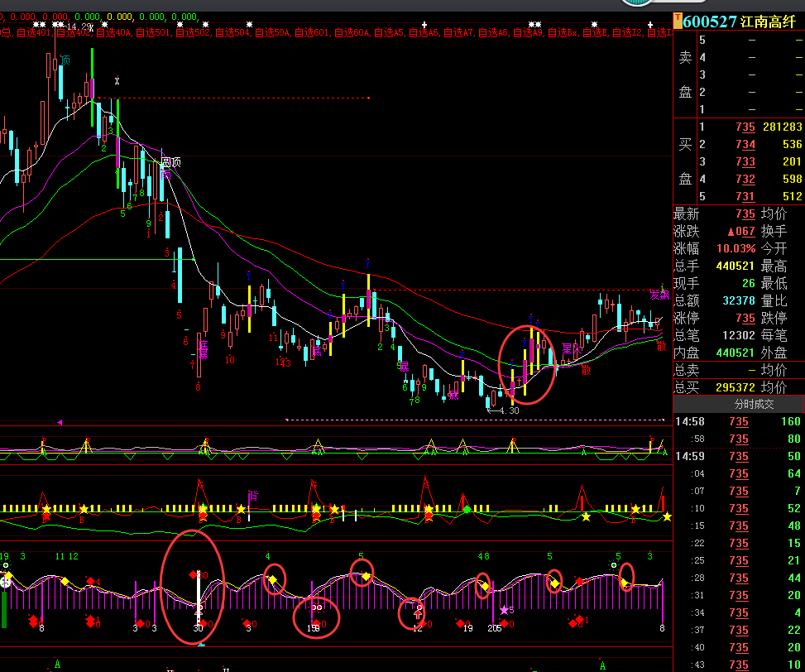The height and width of the screenshot is (672, 805).
Task: Click the 圆顶 label on the candlestick chart
Action: pos(171,162)
